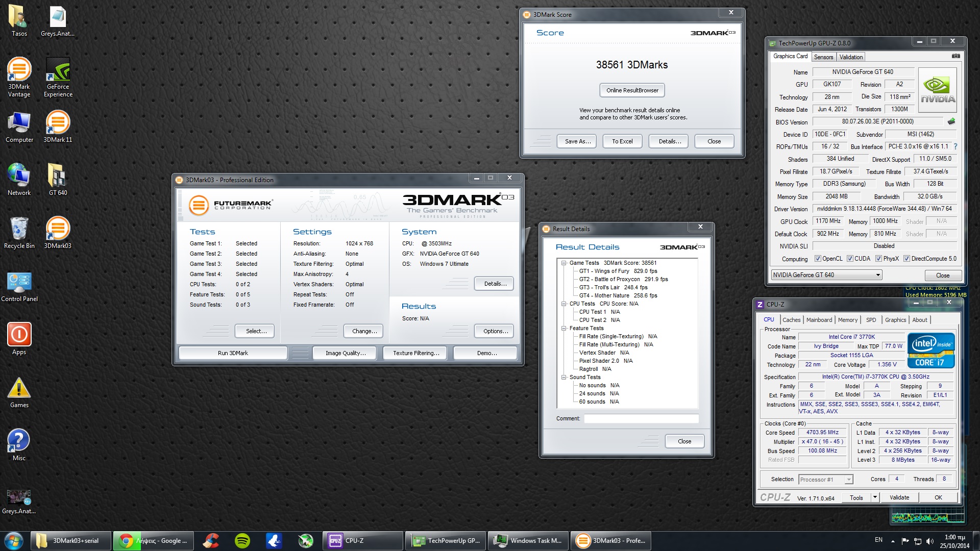Select GT4 - Mother Nature result row
Image resolution: width=980 pixels, height=551 pixels.
pyautogui.click(x=618, y=296)
